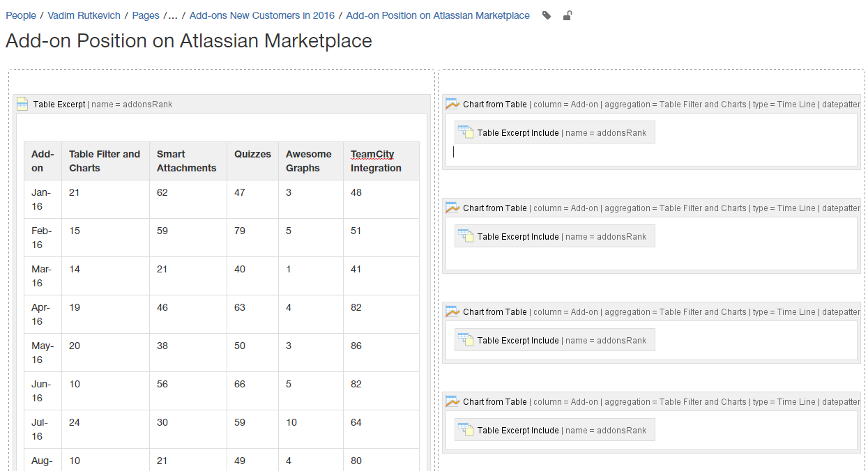The width and height of the screenshot is (868, 471).
Task: Click the first Table Excerpt Include placeholder
Action: 554,132
